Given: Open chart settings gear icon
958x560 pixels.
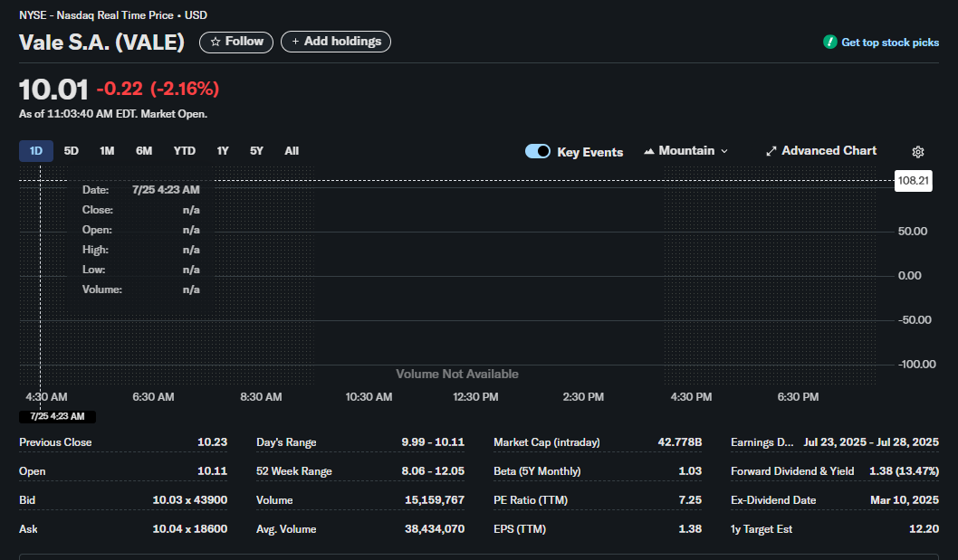Looking at the screenshot, I should [x=917, y=151].
